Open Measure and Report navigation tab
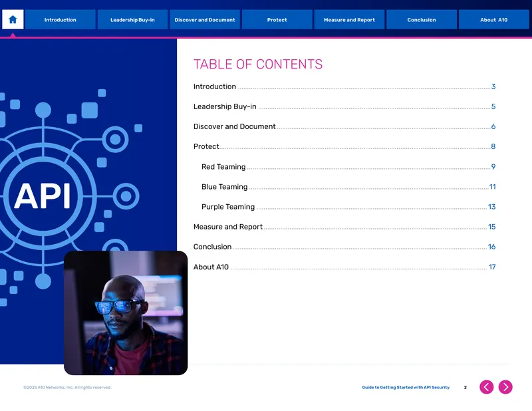Viewport: 532px width, 411px height. 349,19
